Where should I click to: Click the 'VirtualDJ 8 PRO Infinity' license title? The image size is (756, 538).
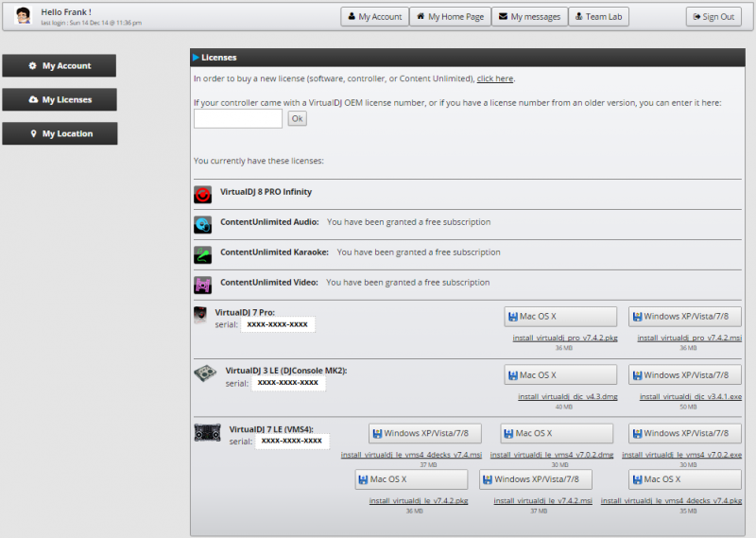point(266,192)
